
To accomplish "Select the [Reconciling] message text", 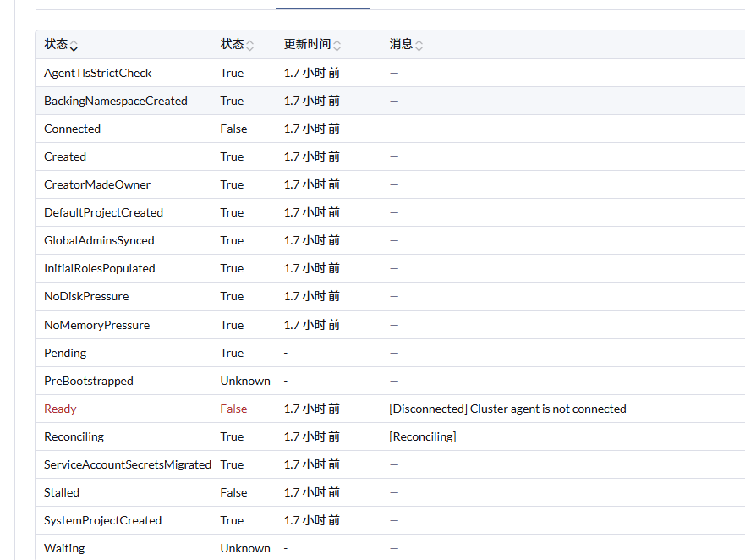I will pyautogui.click(x=422, y=436).
